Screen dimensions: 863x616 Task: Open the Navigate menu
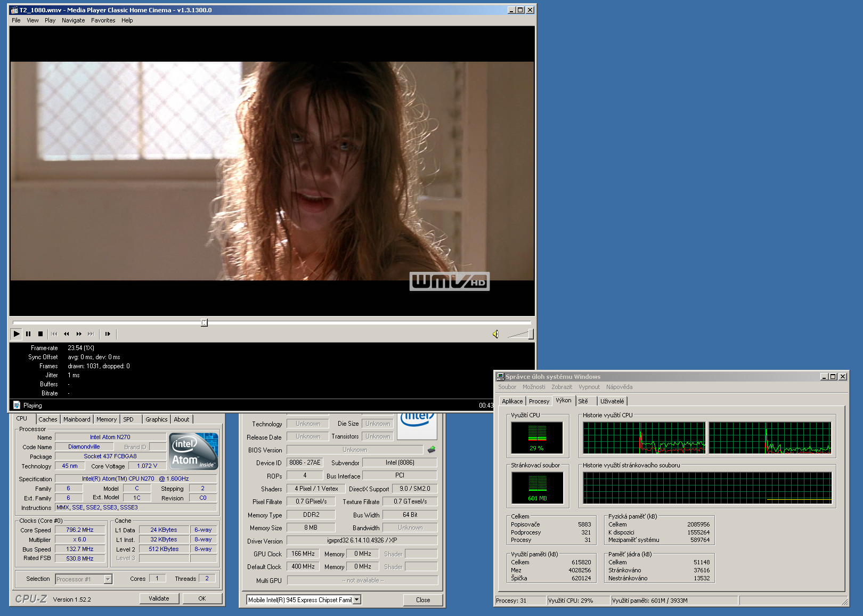tap(73, 20)
